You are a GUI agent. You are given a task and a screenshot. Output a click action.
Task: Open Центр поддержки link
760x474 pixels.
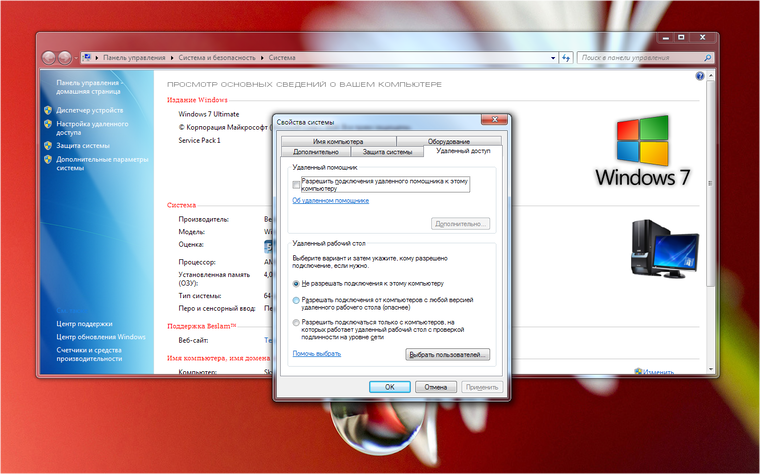point(84,324)
